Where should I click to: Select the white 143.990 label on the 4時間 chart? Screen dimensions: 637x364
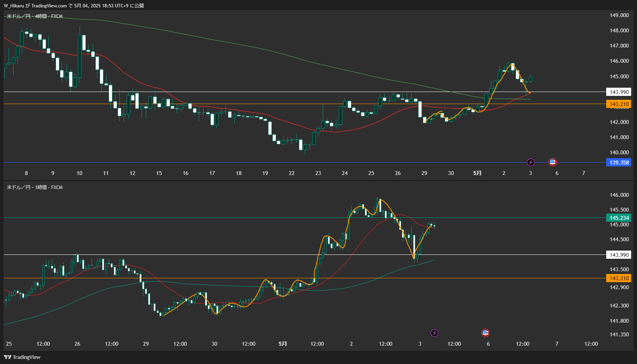[x=619, y=92]
